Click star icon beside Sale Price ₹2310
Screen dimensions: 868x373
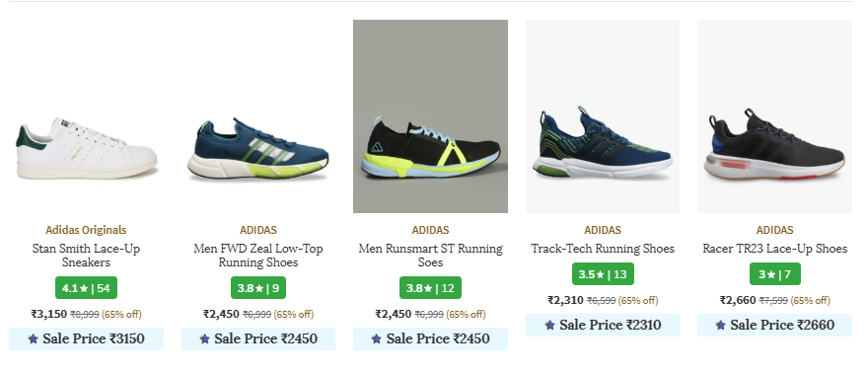click(x=549, y=325)
